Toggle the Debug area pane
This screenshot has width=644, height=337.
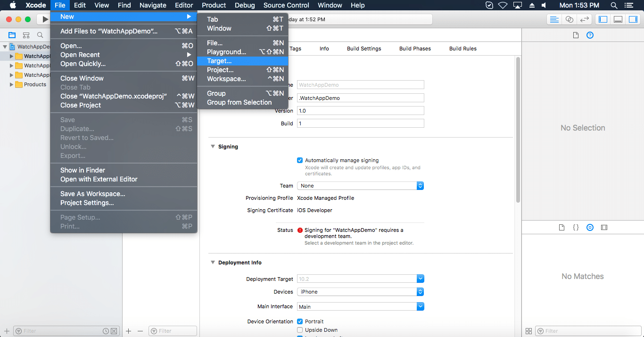[x=618, y=19]
